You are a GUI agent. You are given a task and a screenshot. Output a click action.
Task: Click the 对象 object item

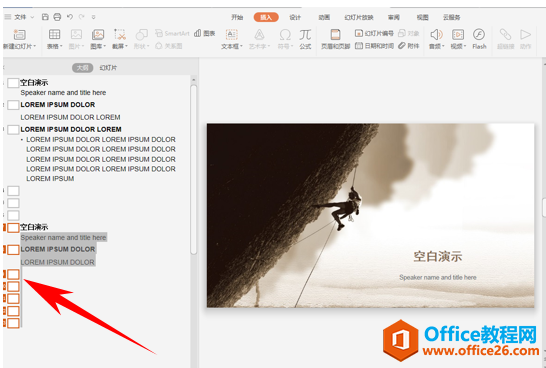click(x=408, y=33)
